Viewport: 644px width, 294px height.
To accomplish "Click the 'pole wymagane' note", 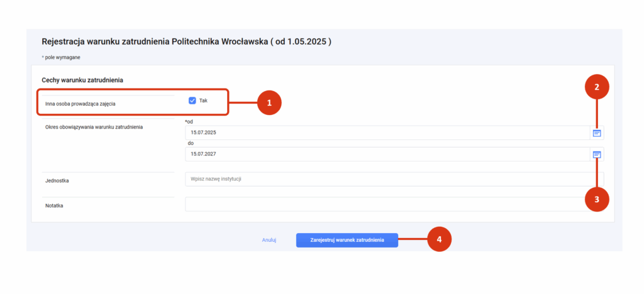I will point(61,57).
